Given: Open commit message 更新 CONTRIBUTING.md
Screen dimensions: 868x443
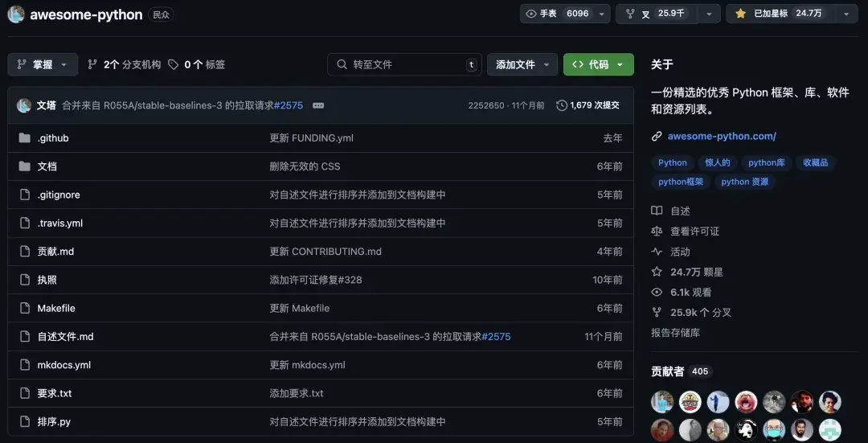Looking at the screenshot, I should [325, 252].
